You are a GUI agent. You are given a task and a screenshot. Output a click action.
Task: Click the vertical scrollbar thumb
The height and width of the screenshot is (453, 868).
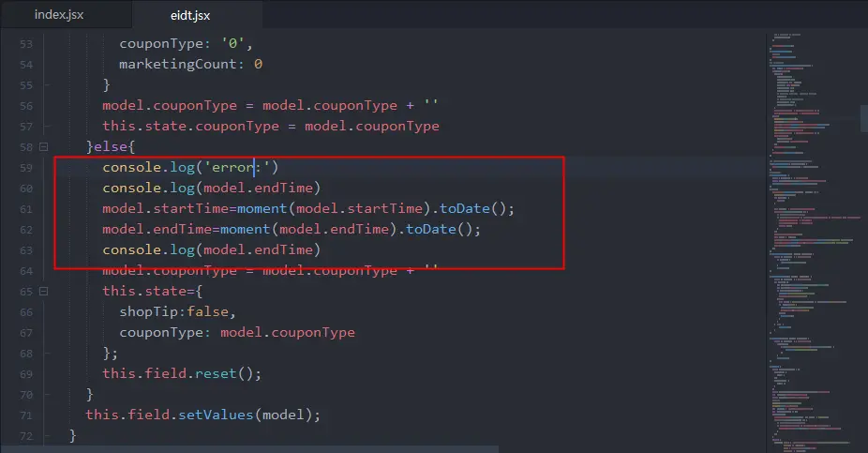(864, 118)
